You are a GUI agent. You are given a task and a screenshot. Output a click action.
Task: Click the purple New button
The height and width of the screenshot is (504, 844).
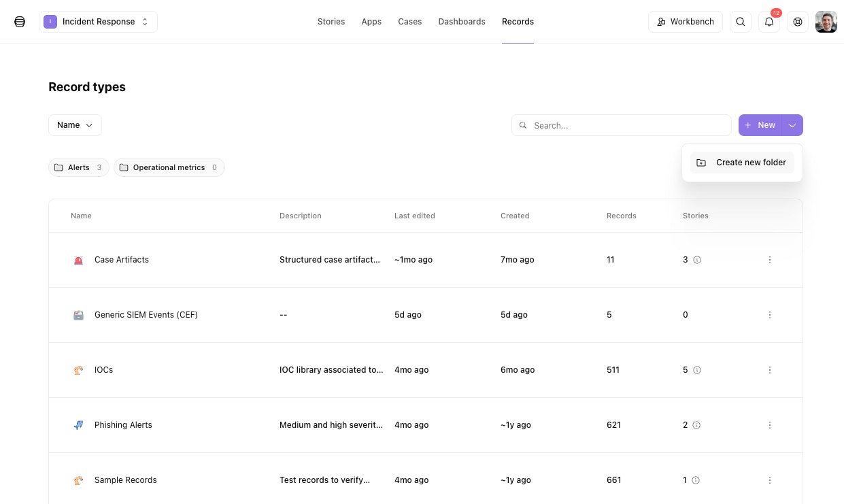pyautogui.click(x=760, y=125)
